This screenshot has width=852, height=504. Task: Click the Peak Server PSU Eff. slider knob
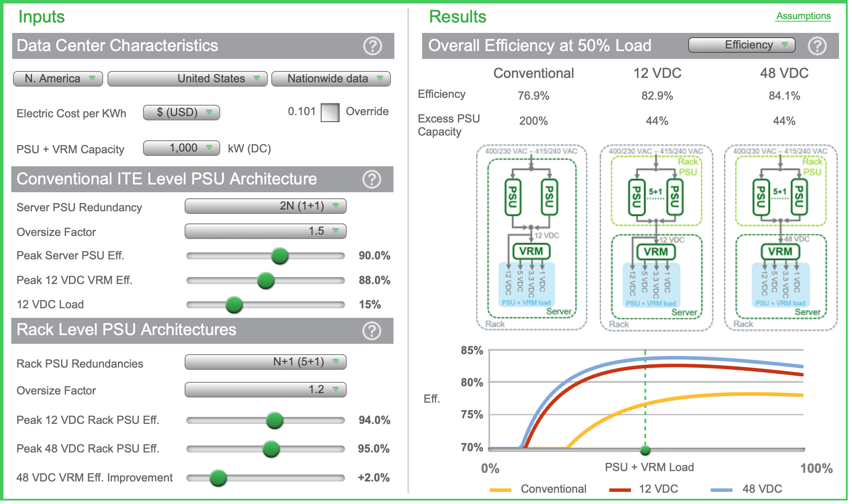[x=280, y=256]
